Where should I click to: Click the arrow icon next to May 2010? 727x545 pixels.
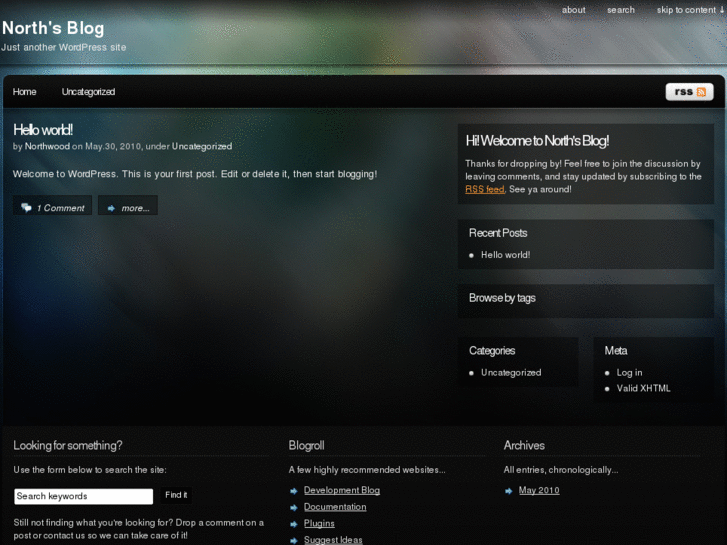[509, 491]
